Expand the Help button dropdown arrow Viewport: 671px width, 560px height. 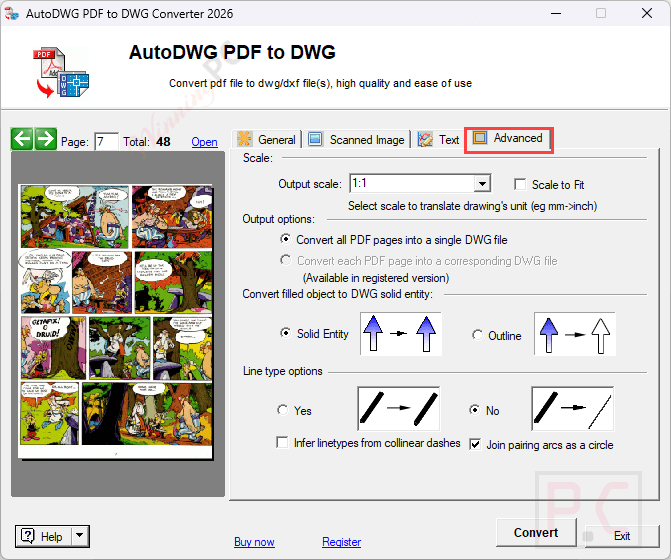[80, 536]
